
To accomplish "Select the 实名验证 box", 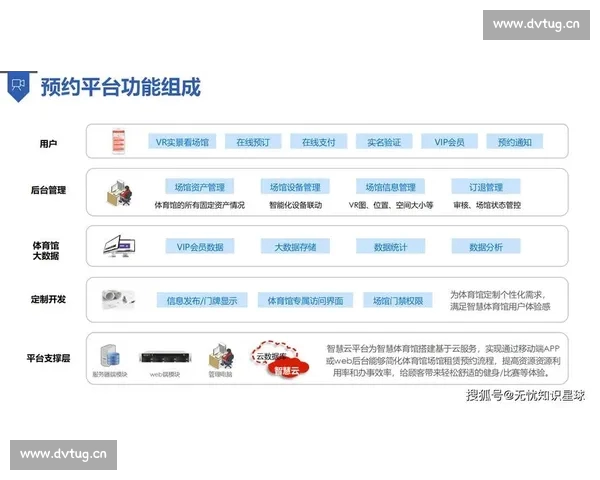I will [384, 142].
